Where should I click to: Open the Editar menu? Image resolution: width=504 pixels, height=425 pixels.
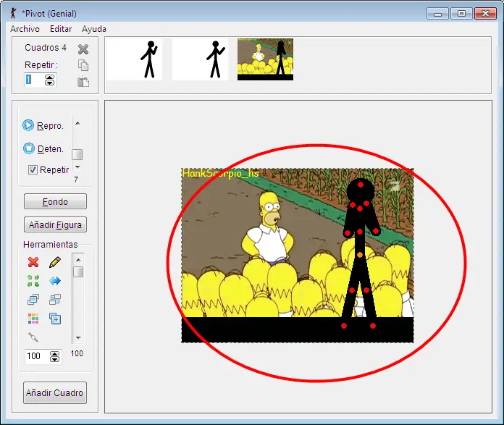61,29
